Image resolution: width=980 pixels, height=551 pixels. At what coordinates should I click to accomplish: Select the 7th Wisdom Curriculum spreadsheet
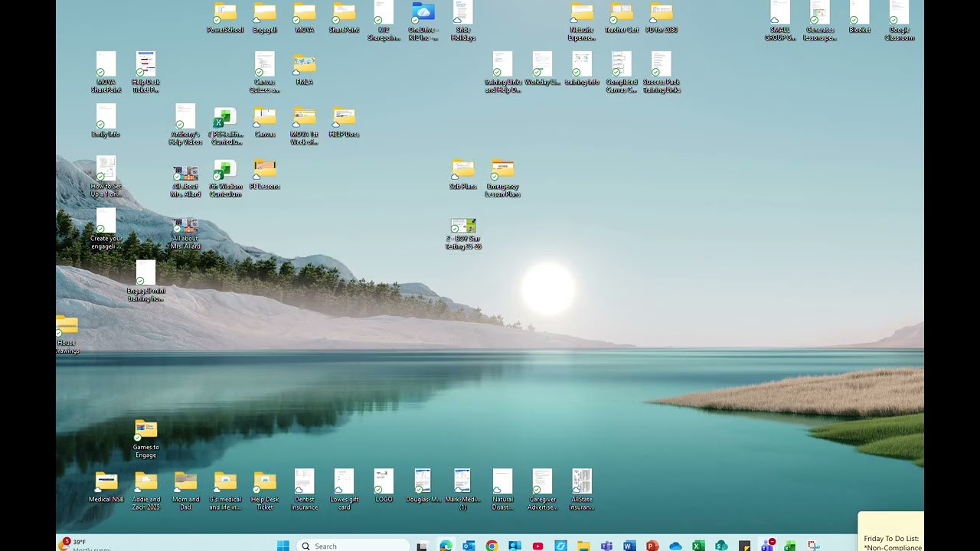coord(225,178)
